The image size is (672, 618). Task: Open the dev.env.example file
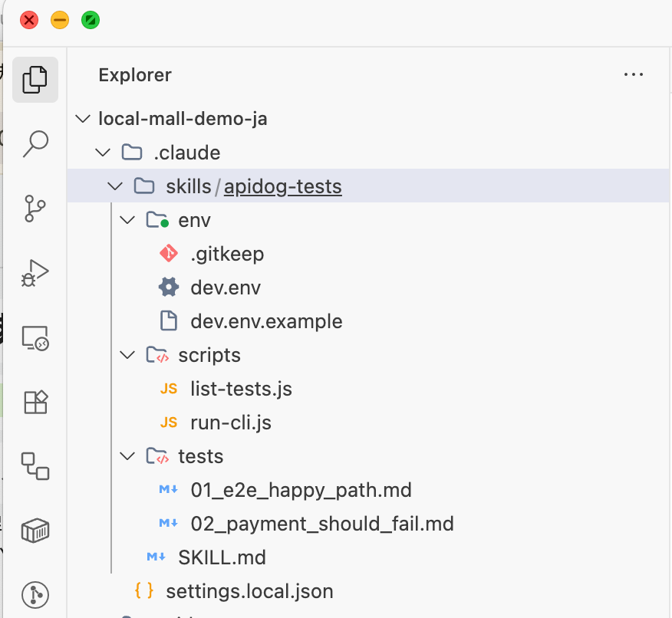tap(266, 321)
